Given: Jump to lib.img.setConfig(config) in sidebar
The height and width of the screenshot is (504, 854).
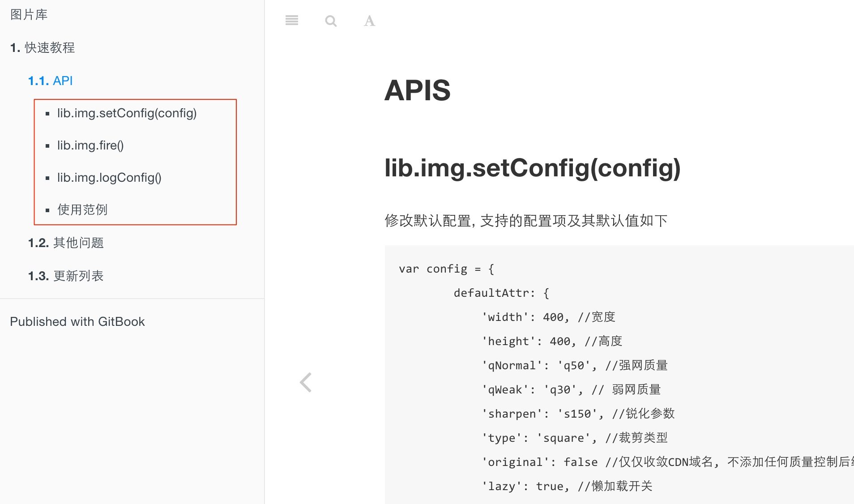Looking at the screenshot, I should [x=127, y=113].
